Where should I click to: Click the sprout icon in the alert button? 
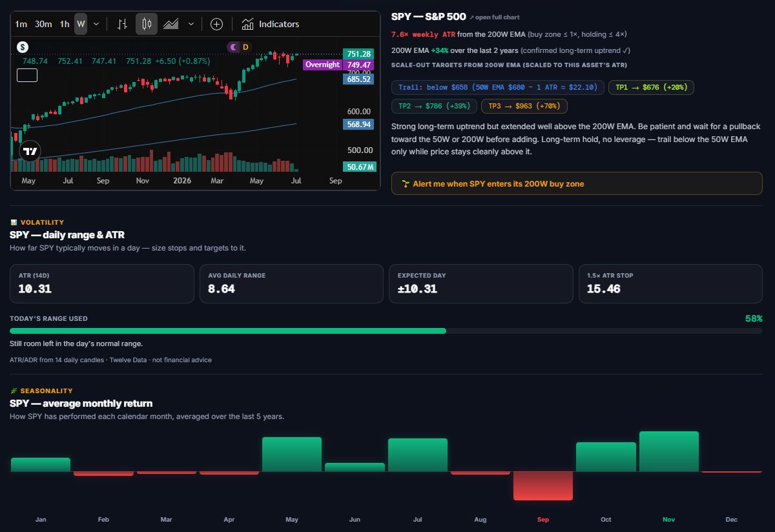click(405, 184)
